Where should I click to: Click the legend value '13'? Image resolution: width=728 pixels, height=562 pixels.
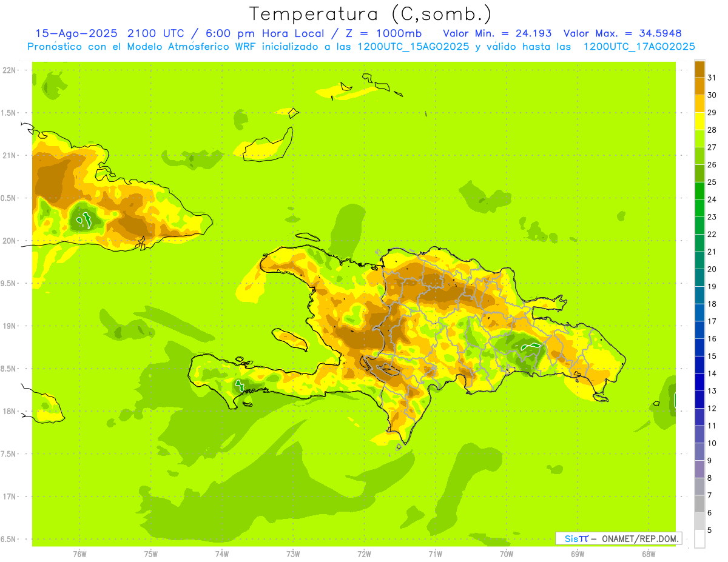point(712,391)
